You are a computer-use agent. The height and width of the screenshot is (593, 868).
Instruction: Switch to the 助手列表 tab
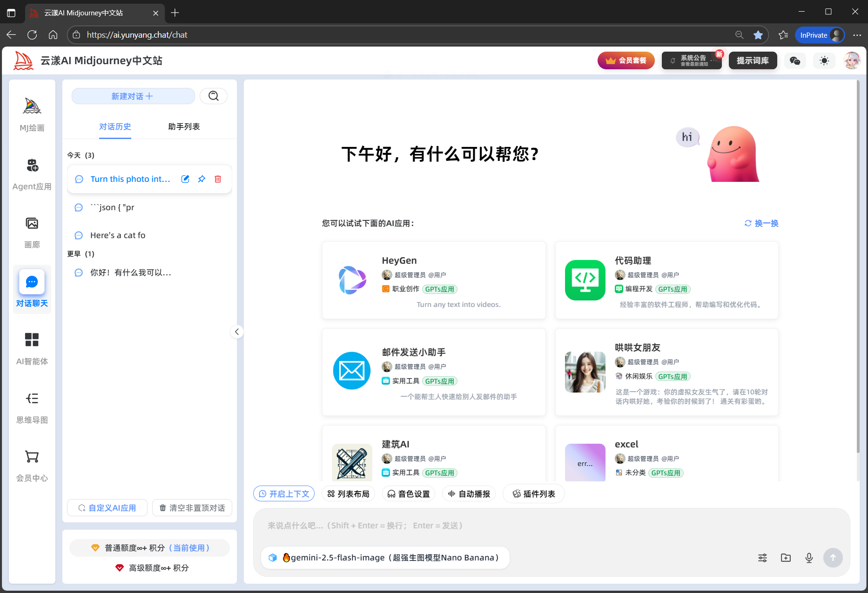click(184, 127)
